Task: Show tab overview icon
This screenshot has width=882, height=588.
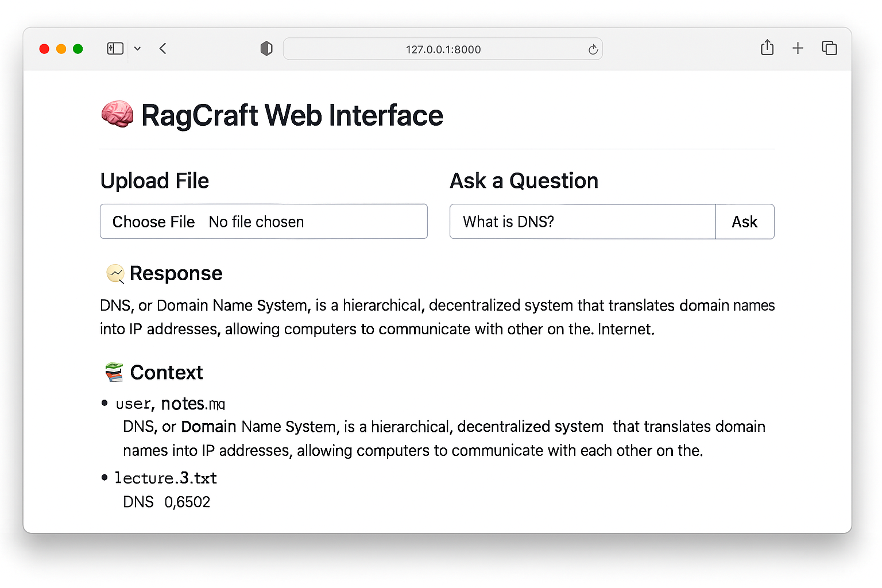Action: [x=829, y=48]
